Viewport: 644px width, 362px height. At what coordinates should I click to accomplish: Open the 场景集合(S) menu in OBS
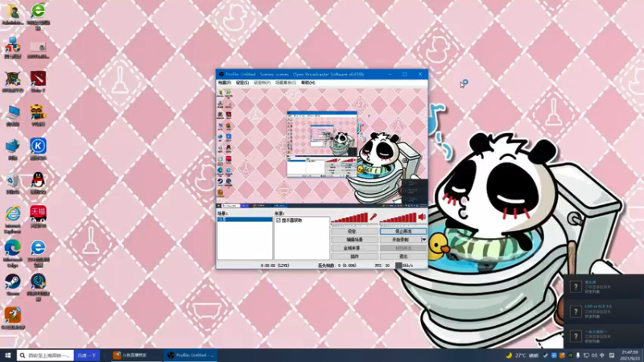click(x=286, y=83)
